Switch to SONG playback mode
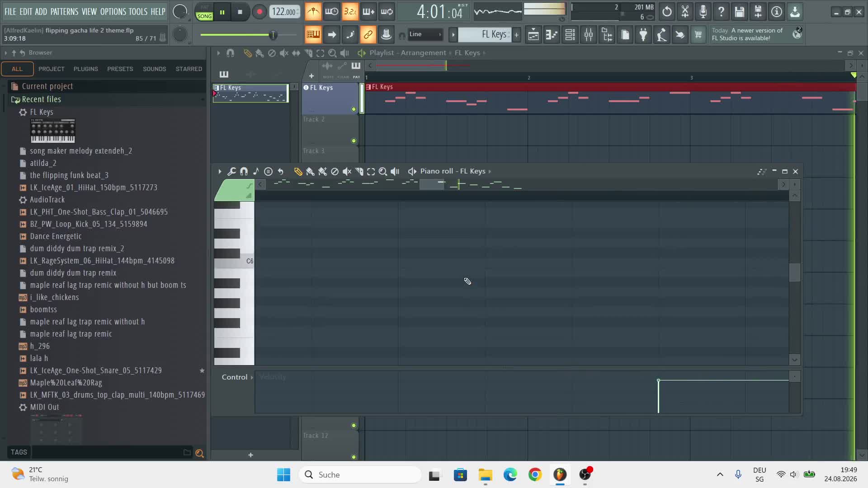 [204, 16]
